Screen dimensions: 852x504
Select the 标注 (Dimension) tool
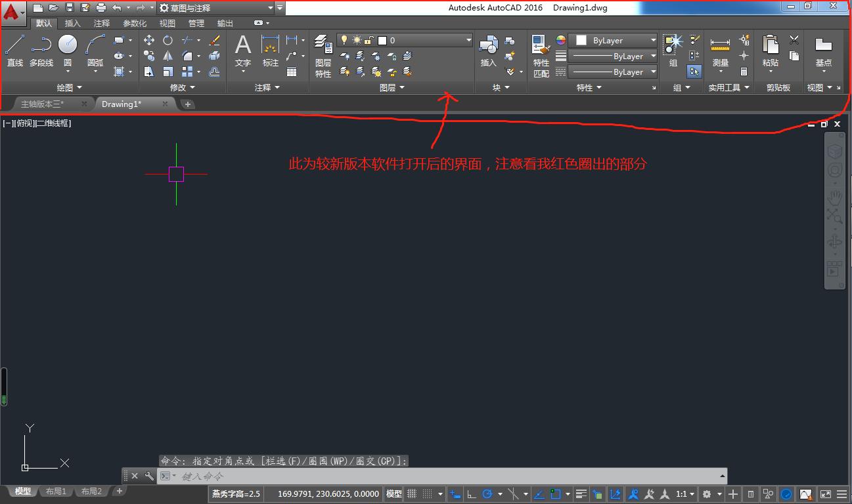[270, 51]
